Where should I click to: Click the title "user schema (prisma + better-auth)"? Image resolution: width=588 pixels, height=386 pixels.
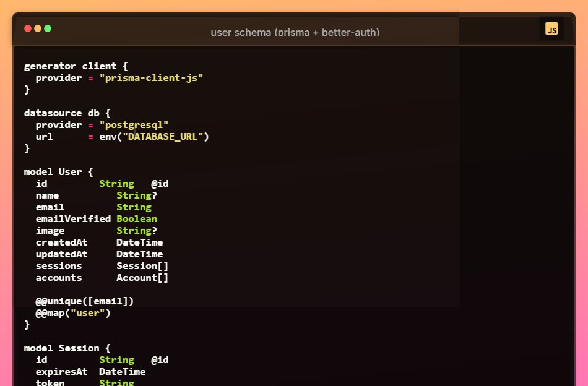click(x=295, y=33)
